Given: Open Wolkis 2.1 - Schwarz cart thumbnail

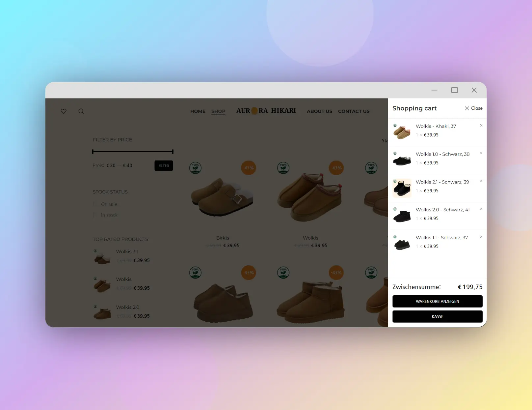Looking at the screenshot, I should [x=402, y=188].
